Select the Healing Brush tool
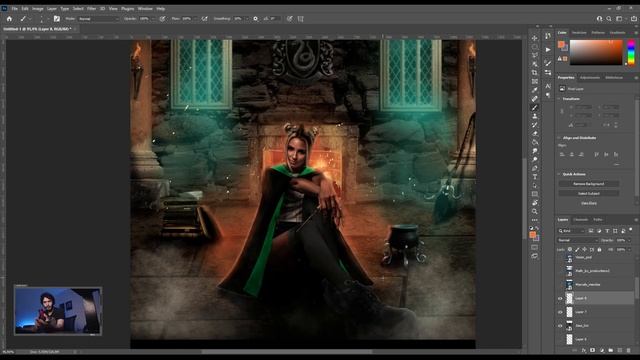The height and width of the screenshot is (360, 640). coord(534,99)
